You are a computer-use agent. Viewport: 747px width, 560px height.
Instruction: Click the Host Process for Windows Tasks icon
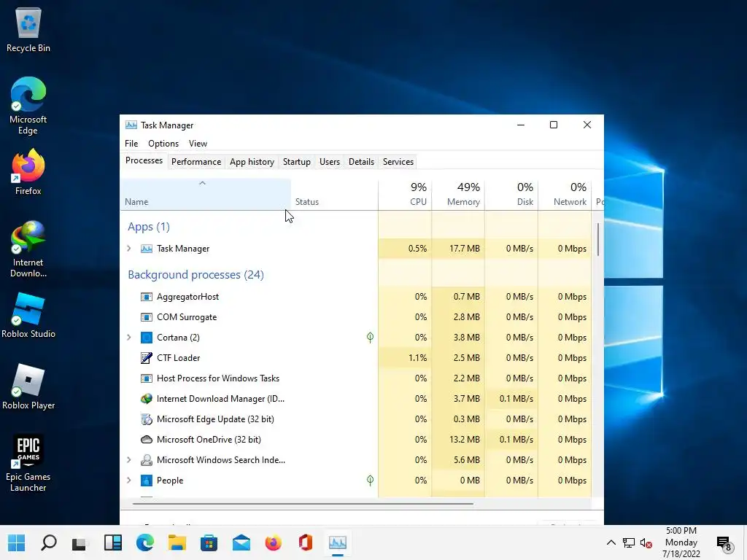pos(146,378)
